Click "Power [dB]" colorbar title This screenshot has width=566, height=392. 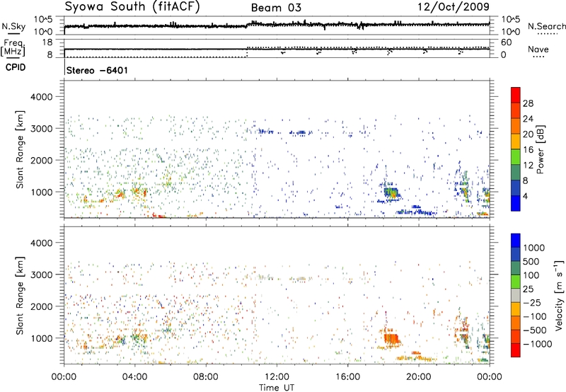(540, 150)
